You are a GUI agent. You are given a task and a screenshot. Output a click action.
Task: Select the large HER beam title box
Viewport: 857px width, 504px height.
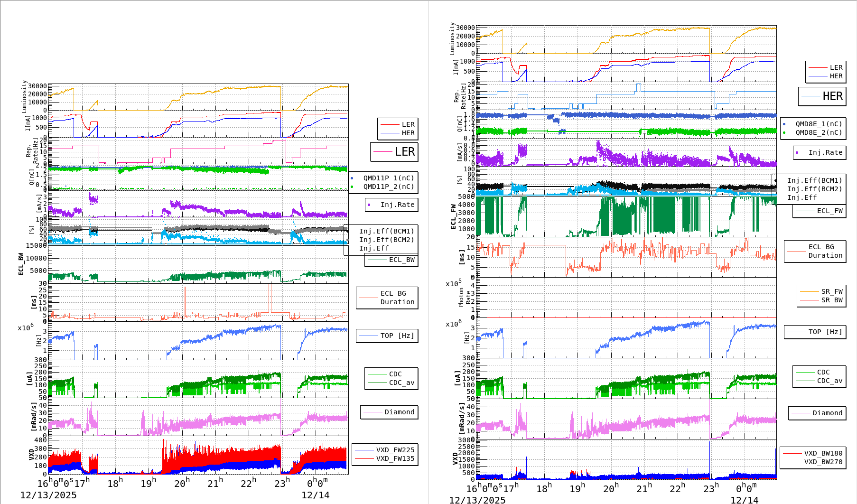click(822, 96)
